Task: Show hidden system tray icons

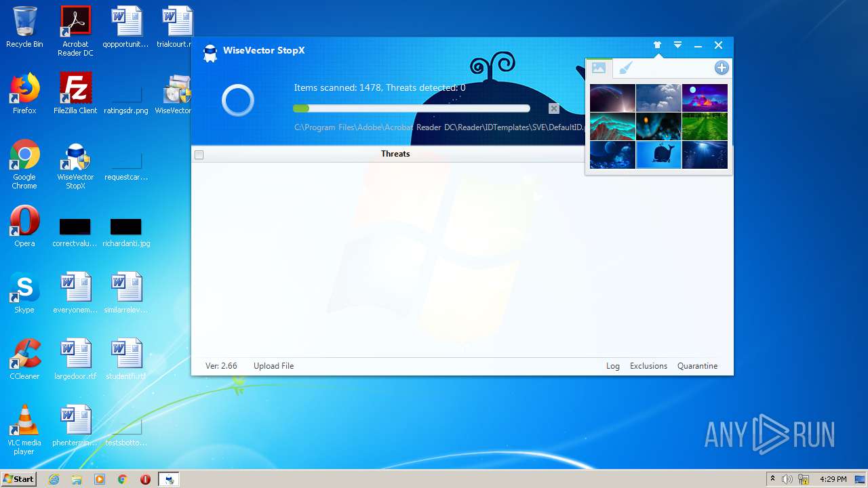Action: pyautogui.click(x=772, y=479)
